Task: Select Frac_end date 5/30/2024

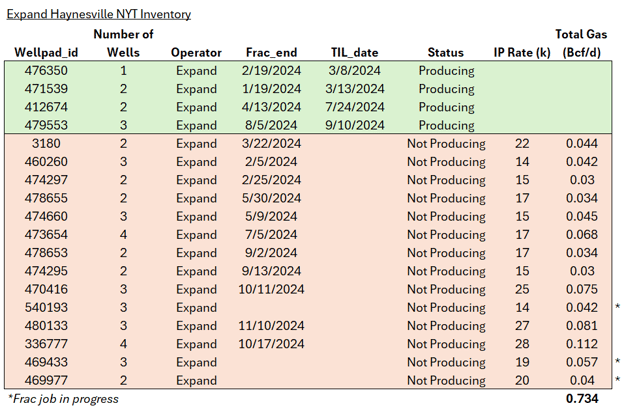Action: [271, 198]
